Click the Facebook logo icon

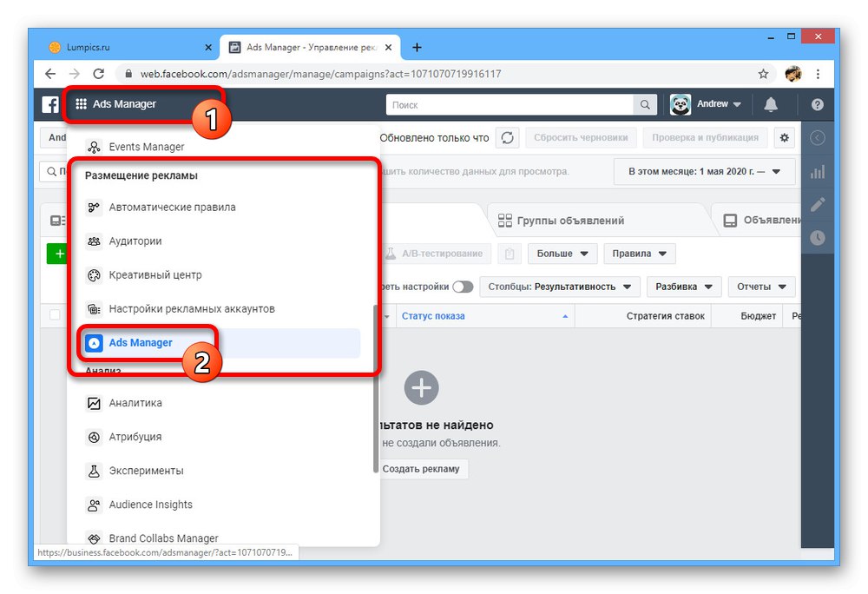[50, 104]
